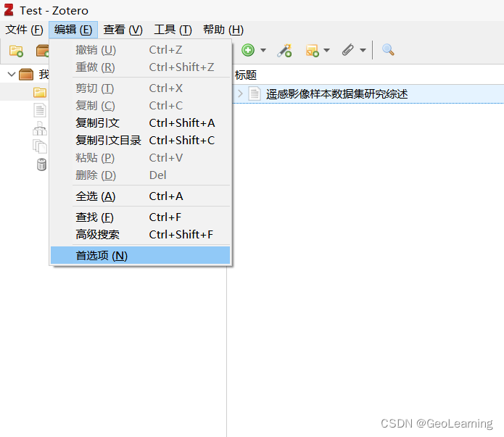The image size is (504, 437).
Task: Close the 编辑 (E) menu
Action: [73, 30]
